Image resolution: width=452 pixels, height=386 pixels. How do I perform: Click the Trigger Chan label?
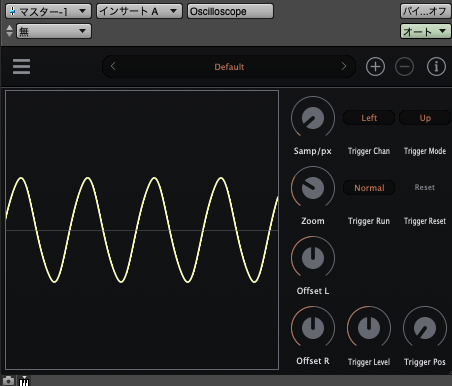(369, 151)
